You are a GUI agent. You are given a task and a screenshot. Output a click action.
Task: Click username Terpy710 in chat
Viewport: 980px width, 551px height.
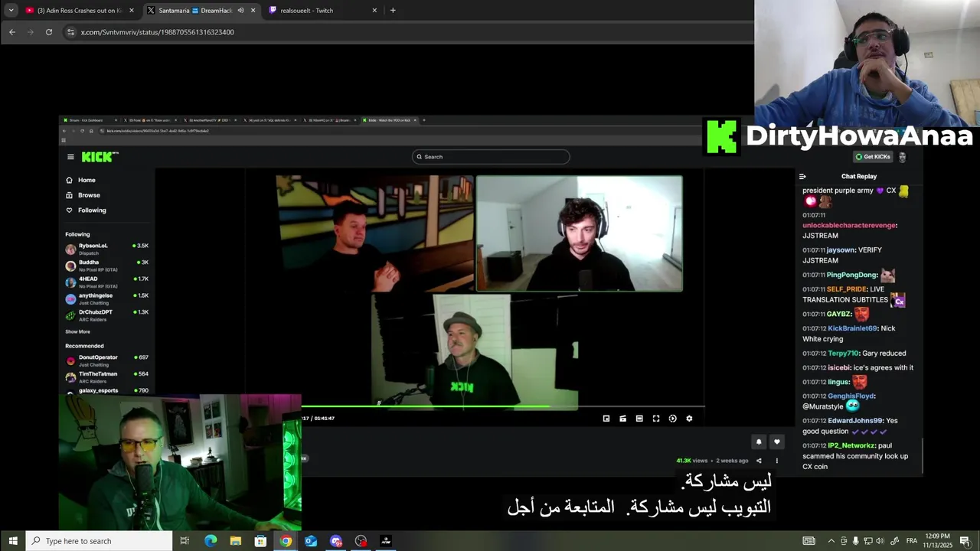843,354
